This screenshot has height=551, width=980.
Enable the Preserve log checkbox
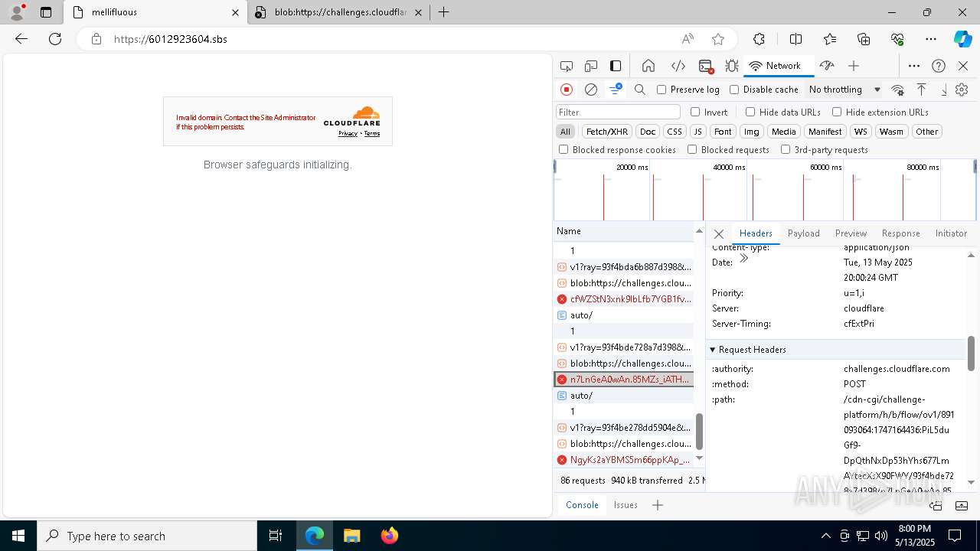pyautogui.click(x=661, y=90)
